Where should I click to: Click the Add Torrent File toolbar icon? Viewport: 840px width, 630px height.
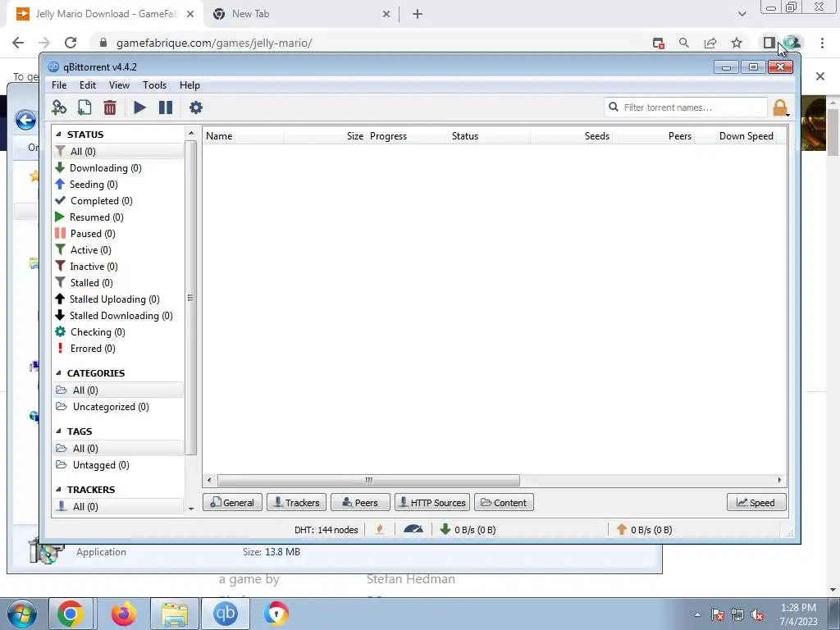pyautogui.click(x=84, y=107)
